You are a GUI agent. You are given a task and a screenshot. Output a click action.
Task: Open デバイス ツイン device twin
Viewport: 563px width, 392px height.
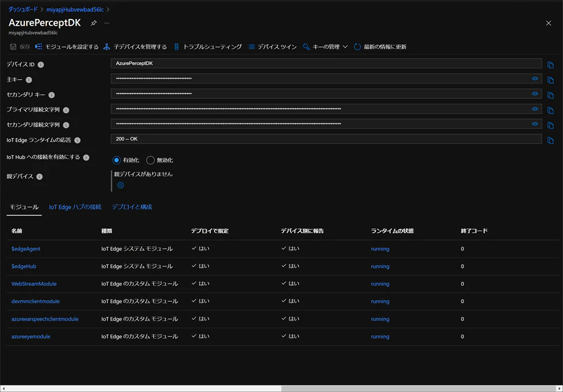click(272, 47)
